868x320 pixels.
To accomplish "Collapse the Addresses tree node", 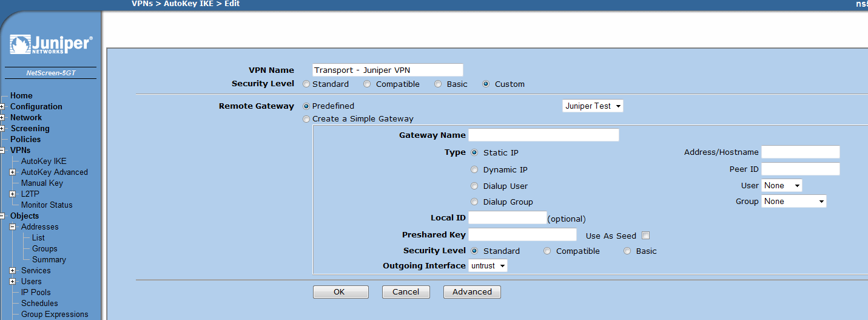I will [12, 227].
